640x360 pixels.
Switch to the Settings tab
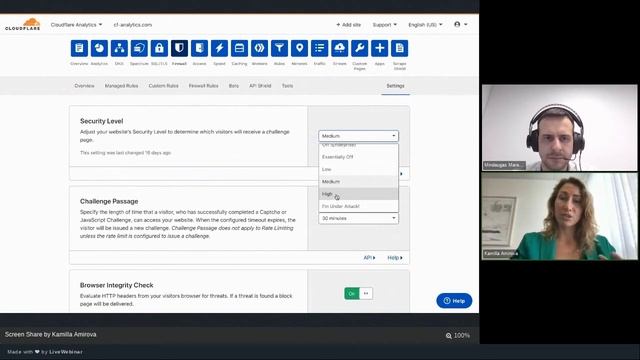pos(395,86)
